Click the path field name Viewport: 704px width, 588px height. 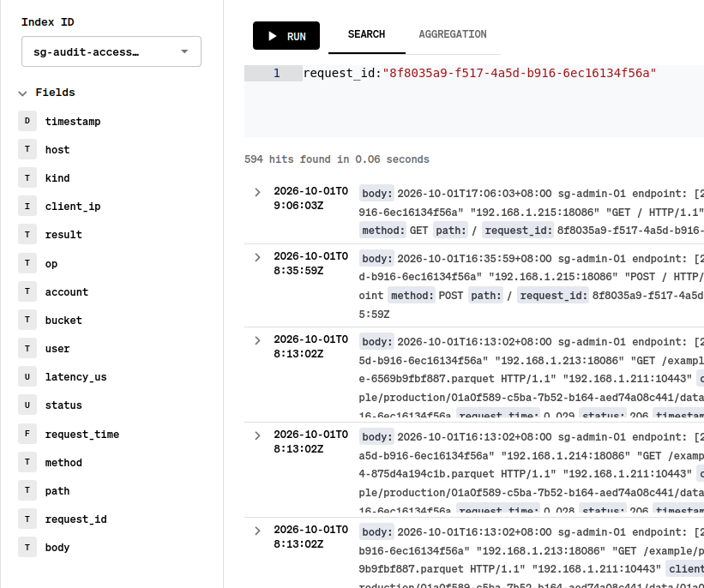click(x=57, y=491)
